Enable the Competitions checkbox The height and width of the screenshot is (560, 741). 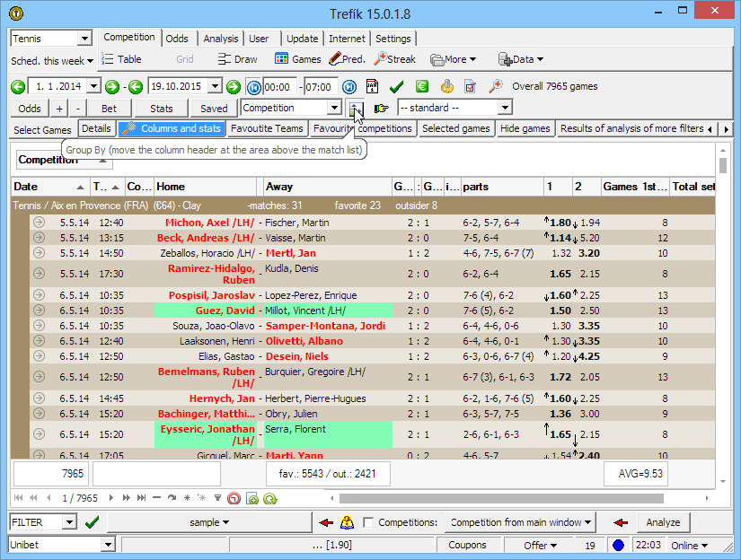click(x=368, y=522)
